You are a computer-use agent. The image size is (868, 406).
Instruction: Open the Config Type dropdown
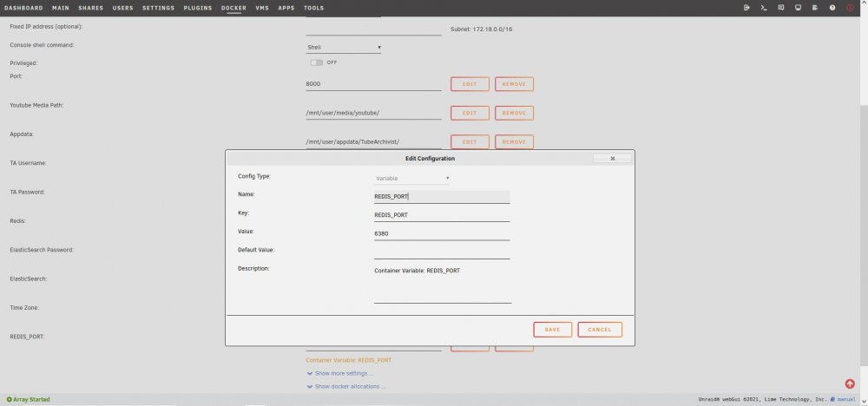click(411, 179)
